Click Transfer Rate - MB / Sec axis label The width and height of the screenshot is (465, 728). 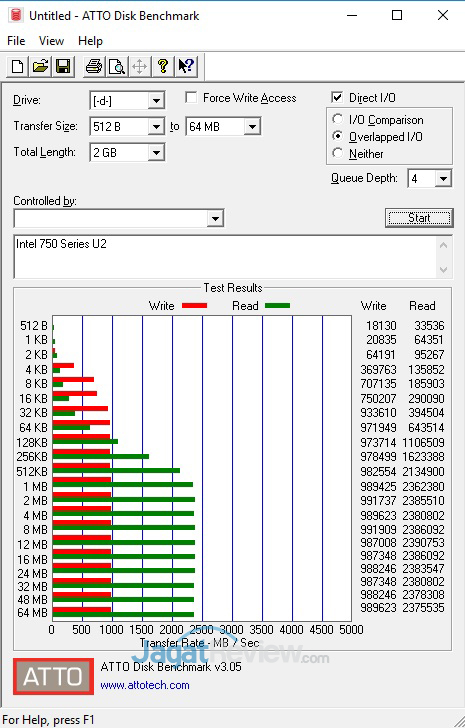[x=200, y=643]
